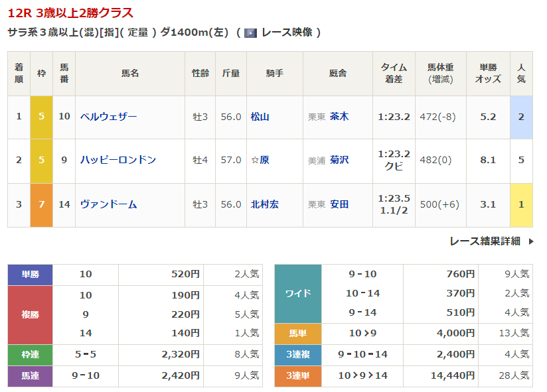The image size is (547, 392).
Task: Click the 単勝オッズ column header
Action: tap(488, 73)
